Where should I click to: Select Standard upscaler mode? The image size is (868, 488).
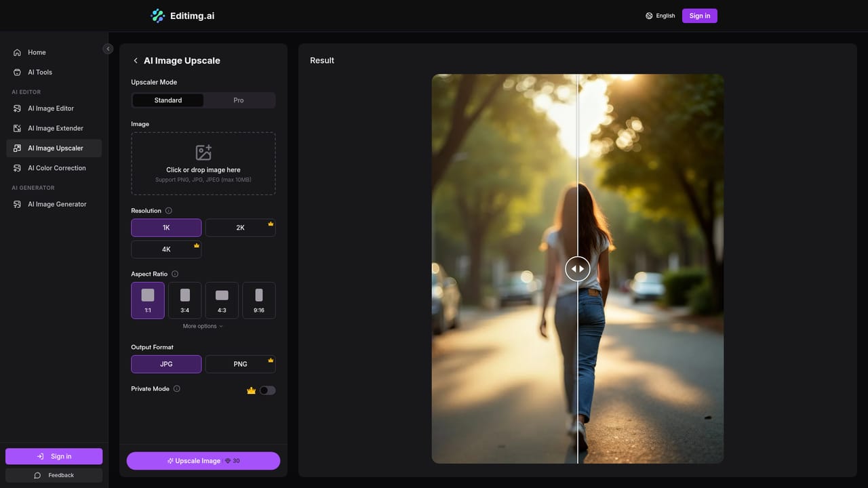(167, 100)
